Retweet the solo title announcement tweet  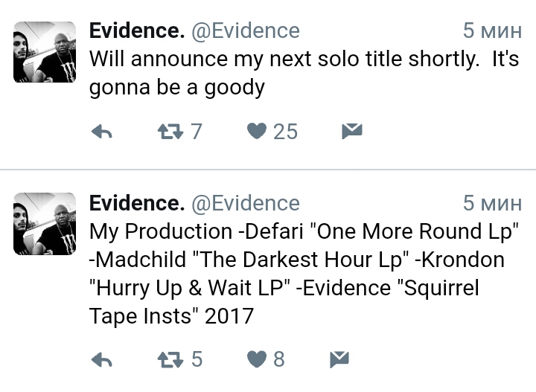click(170, 132)
